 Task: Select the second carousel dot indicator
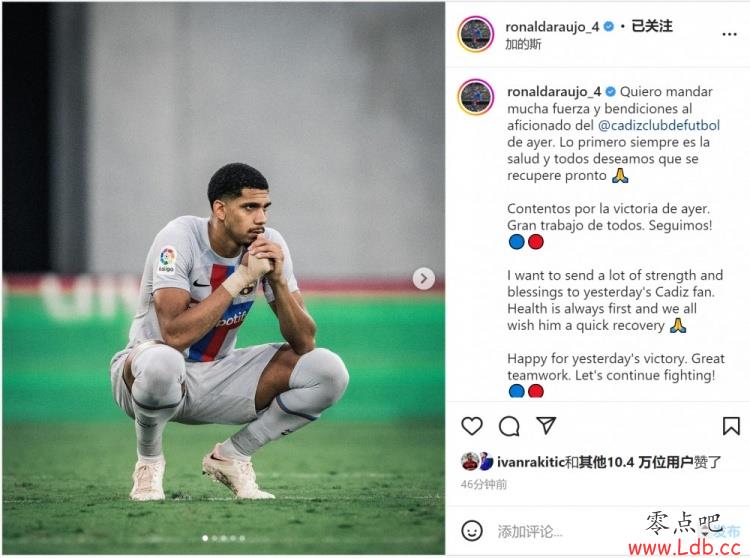pyautogui.click(x=214, y=538)
